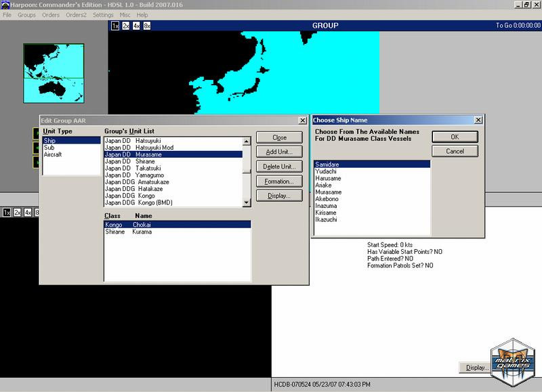542x392 pixels.
Task: Click the Formation button
Action: [279, 181]
